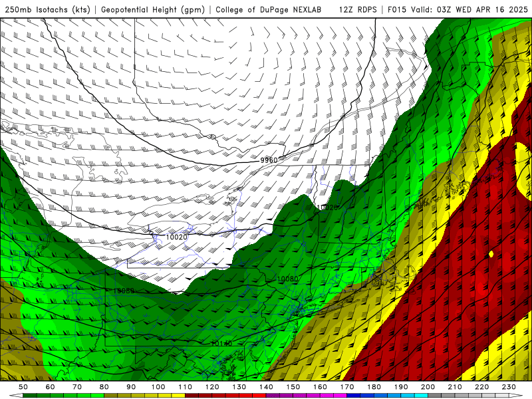
Task: Click the 210 value on the color scale
Action: pos(455,387)
